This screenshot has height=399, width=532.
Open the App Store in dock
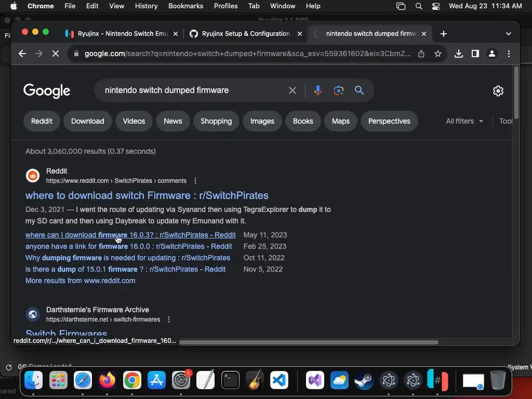coord(156,380)
